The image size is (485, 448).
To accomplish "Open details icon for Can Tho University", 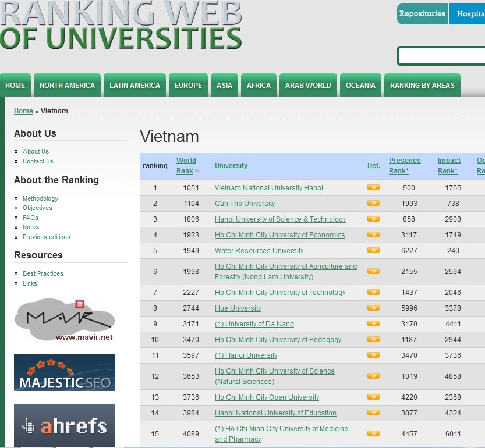I will tap(373, 203).
